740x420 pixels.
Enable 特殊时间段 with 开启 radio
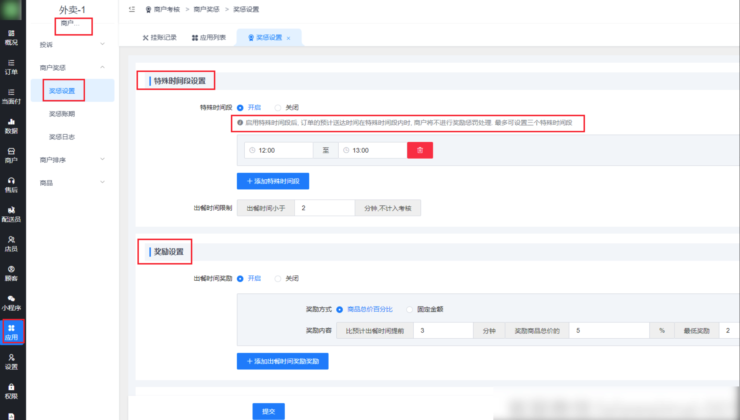click(240, 108)
